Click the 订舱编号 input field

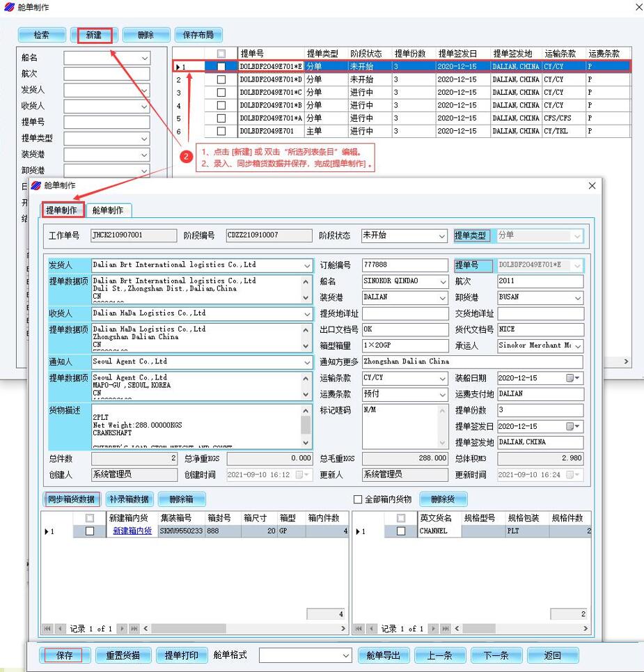point(405,265)
